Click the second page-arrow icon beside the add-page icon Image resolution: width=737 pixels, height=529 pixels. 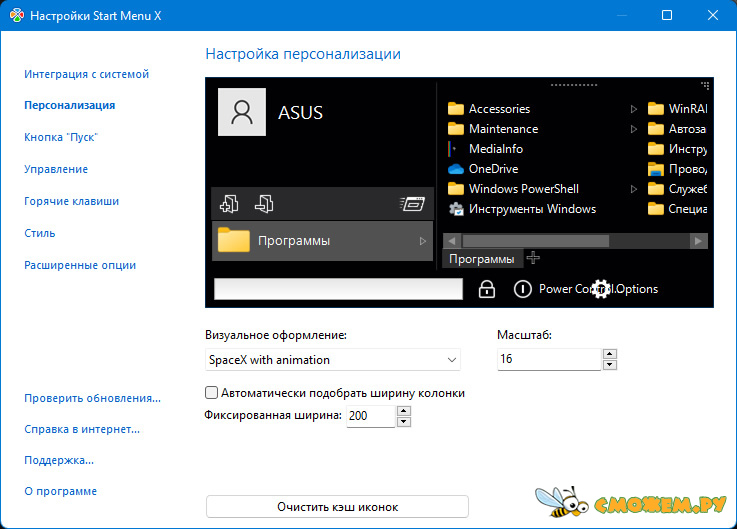(264, 204)
